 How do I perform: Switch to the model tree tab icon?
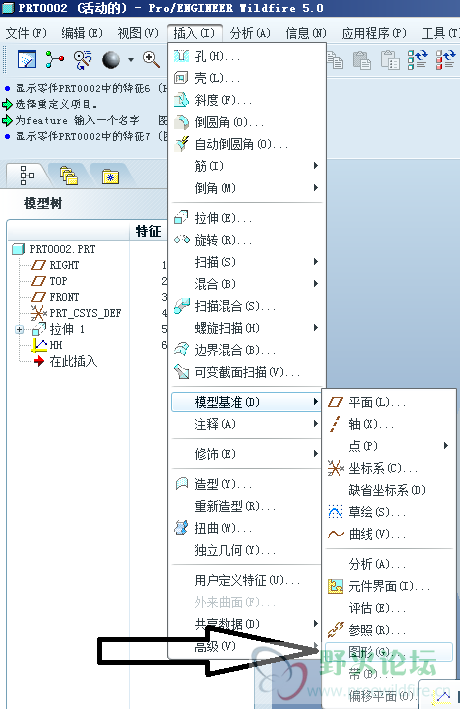[26, 175]
